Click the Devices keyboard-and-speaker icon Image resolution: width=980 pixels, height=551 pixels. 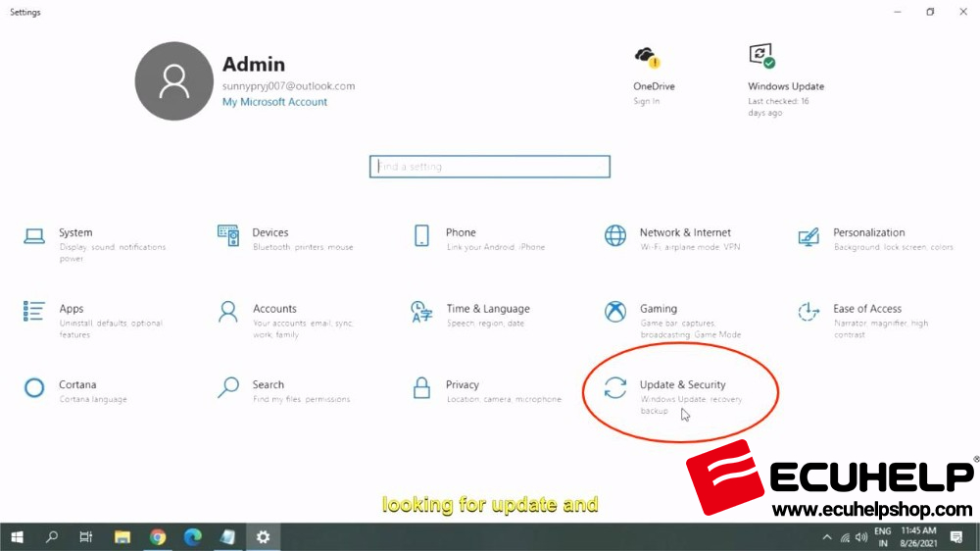(228, 235)
